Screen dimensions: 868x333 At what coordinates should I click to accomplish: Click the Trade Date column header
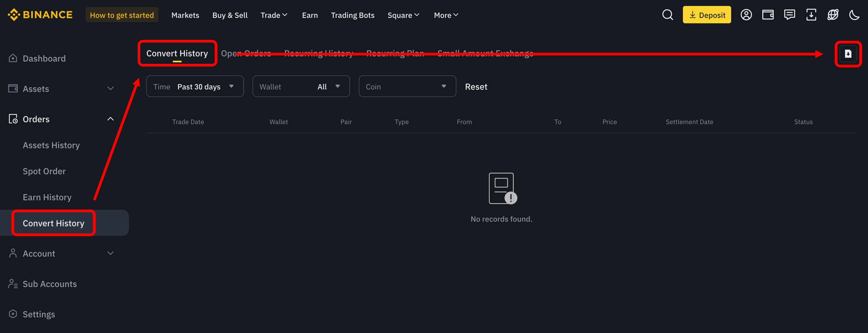188,122
